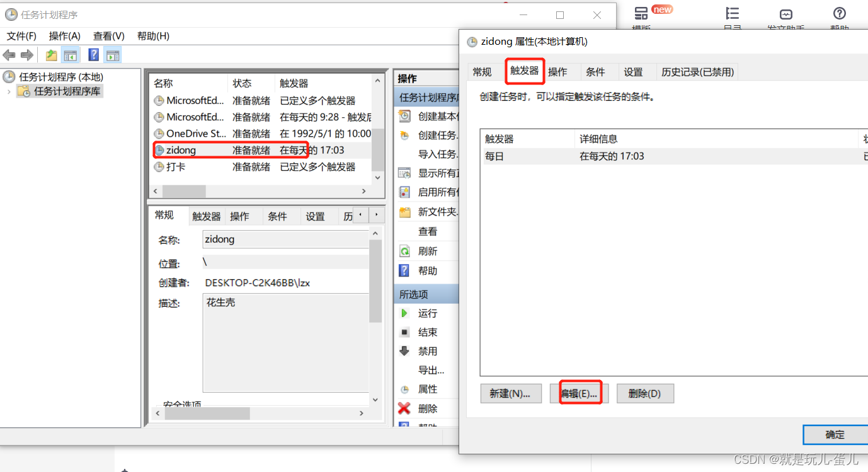Toggle the action pane toolbar icon
The width and height of the screenshot is (868, 472).
(113, 55)
